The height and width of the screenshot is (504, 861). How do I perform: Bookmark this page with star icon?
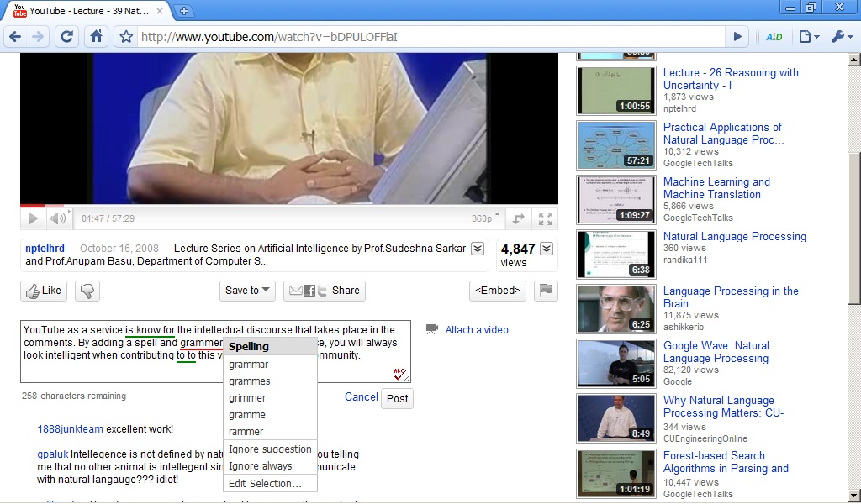tap(126, 37)
